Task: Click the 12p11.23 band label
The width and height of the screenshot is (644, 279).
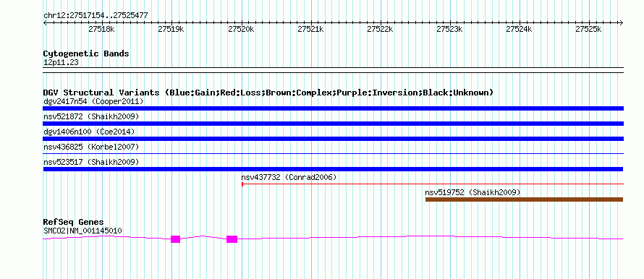Action: (61, 63)
